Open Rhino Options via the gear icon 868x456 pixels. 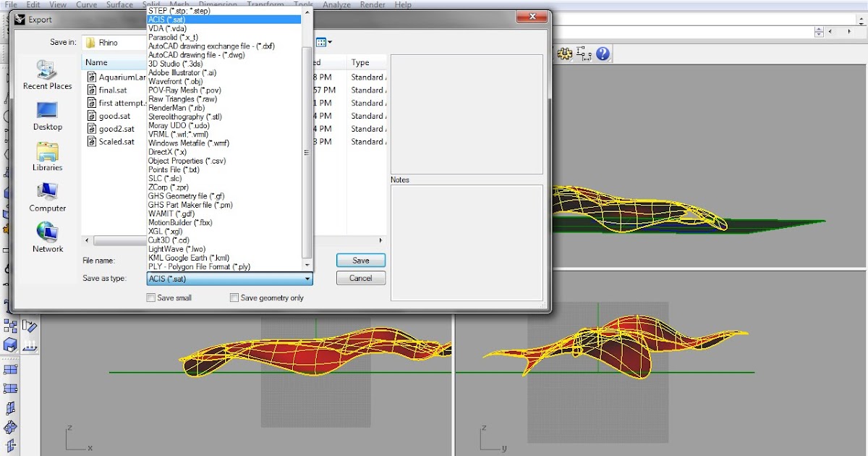[564, 53]
